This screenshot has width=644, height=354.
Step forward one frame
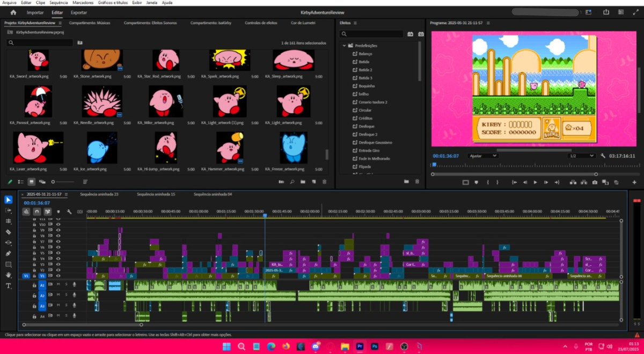pyautogui.click(x=546, y=182)
